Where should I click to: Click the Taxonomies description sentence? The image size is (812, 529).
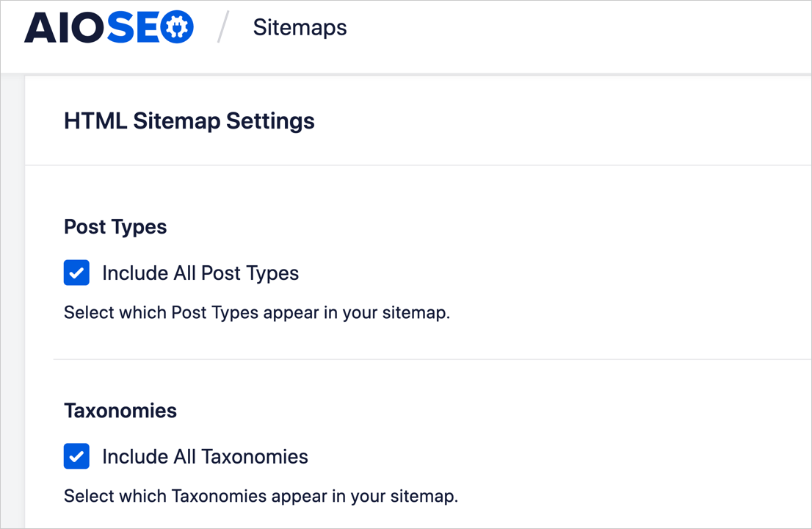261,496
